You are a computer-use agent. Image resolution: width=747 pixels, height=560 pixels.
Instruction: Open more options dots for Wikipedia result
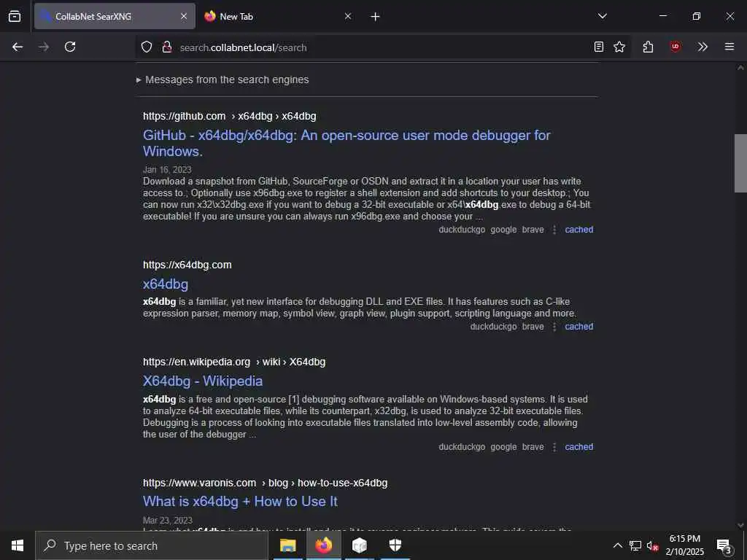point(554,448)
